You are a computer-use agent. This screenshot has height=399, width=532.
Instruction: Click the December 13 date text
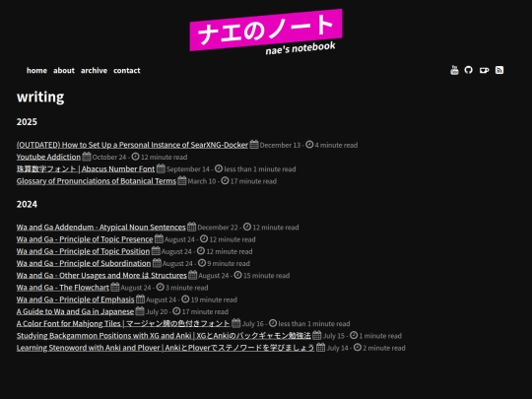pyautogui.click(x=280, y=145)
